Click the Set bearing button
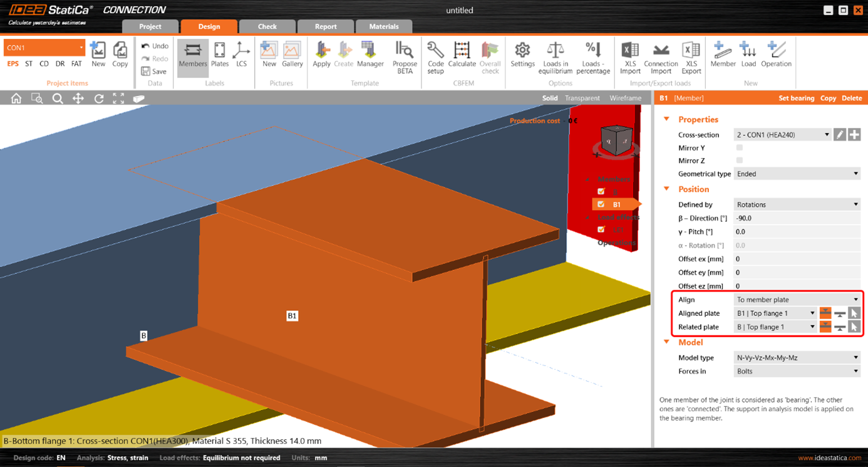 click(796, 98)
